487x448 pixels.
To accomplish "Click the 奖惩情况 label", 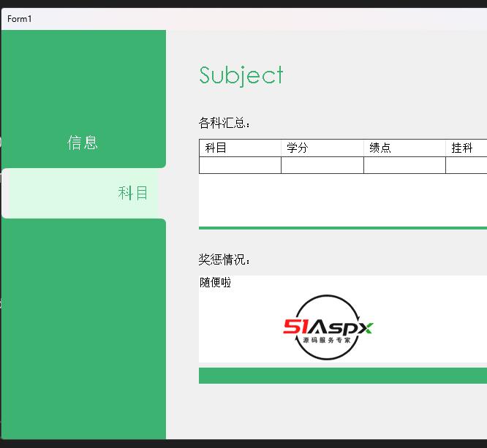I will click(224, 259).
